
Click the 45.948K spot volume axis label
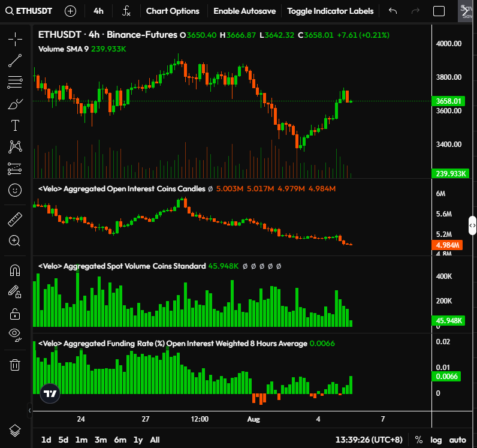click(x=448, y=321)
